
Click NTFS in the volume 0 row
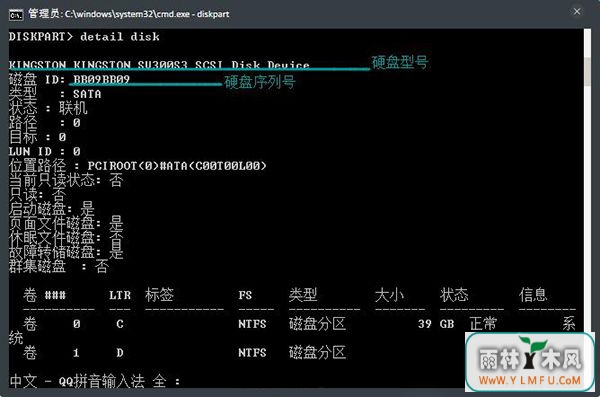tap(252, 324)
